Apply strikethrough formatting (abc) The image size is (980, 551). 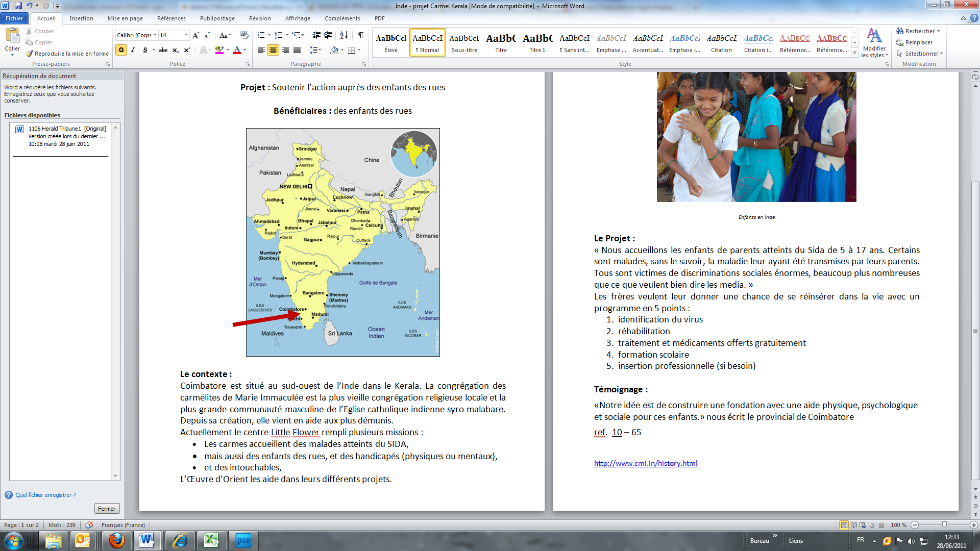[163, 50]
